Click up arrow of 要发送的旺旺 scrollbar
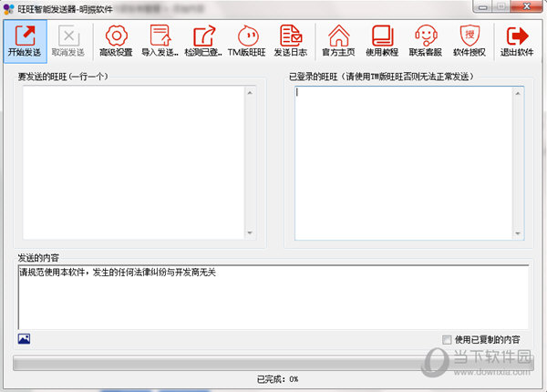The image size is (547, 392). [250, 93]
